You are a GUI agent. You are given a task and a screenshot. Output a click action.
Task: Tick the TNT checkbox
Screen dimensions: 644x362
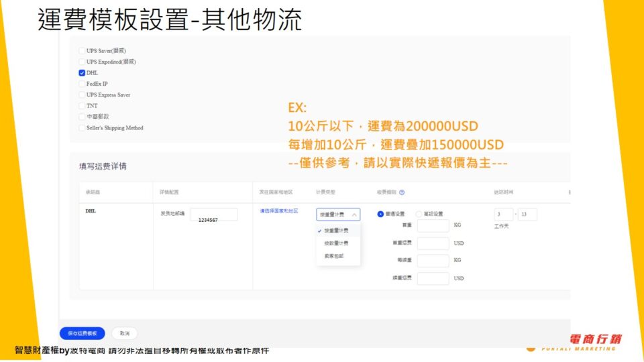tap(82, 106)
